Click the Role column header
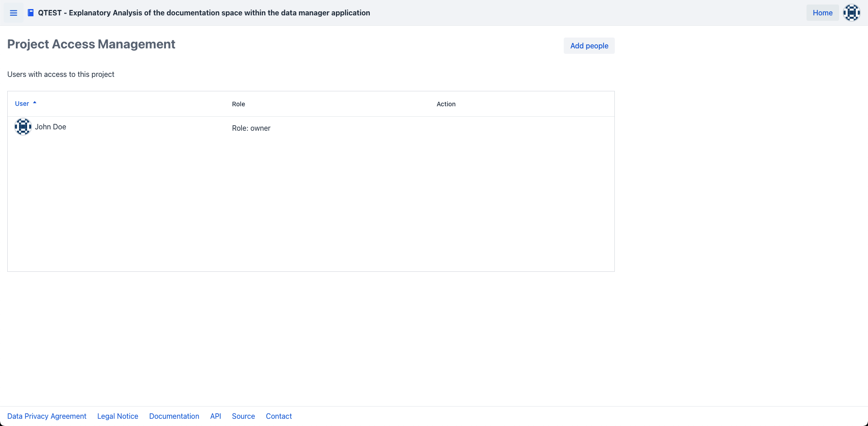Viewport: 868px width, 426px height. pyautogui.click(x=238, y=104)
